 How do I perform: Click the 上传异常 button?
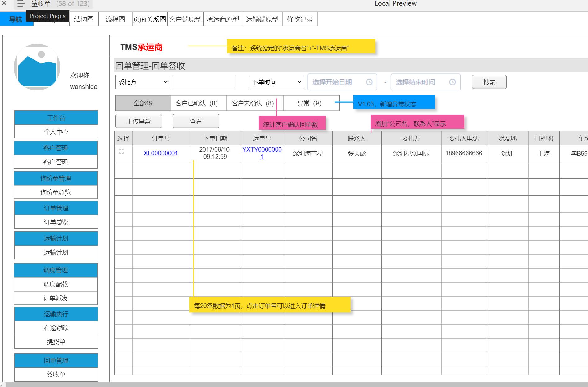click(139, 121)
